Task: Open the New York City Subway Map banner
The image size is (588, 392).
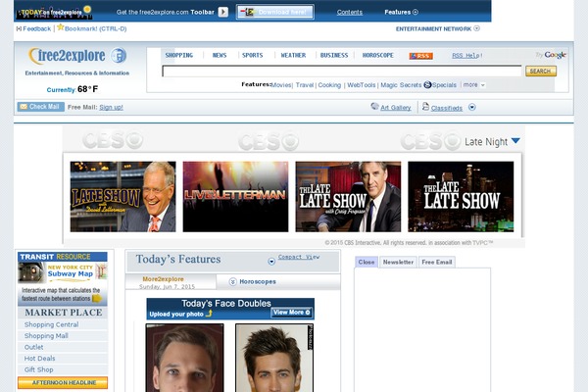Action: [x=63, y=272]
